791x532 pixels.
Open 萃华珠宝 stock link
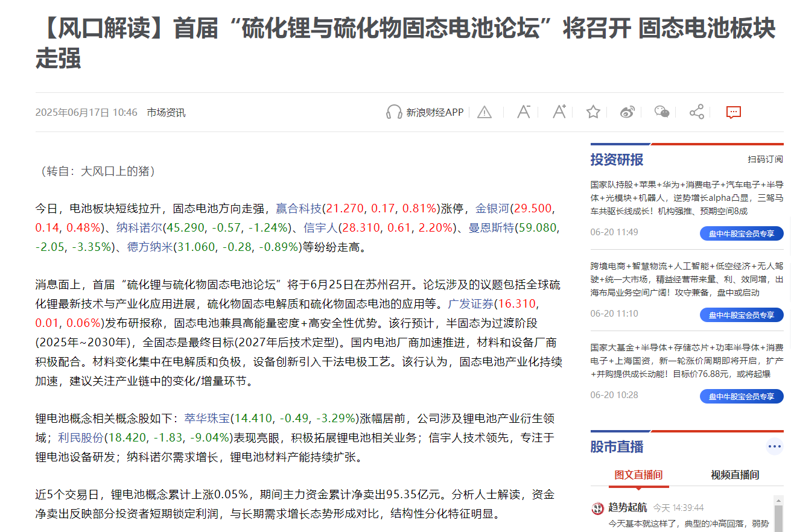pyautogui.click(x=207, y=419)
